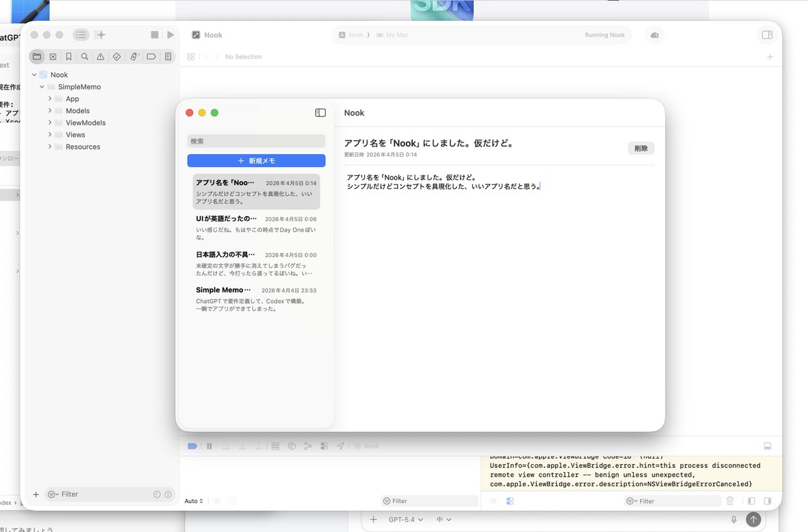Expand the Models folder
The width and height of the screenshot is (808, 532).
(x=50, y=110)
